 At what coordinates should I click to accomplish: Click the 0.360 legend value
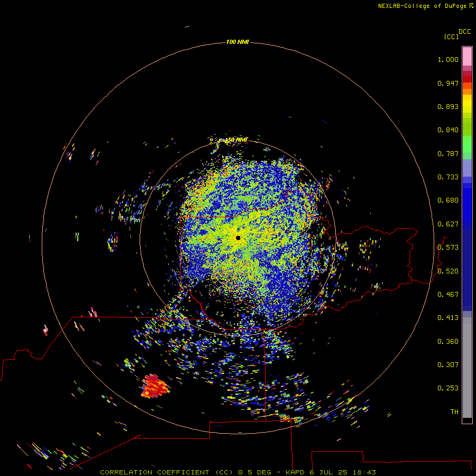(x=448, y=342)
